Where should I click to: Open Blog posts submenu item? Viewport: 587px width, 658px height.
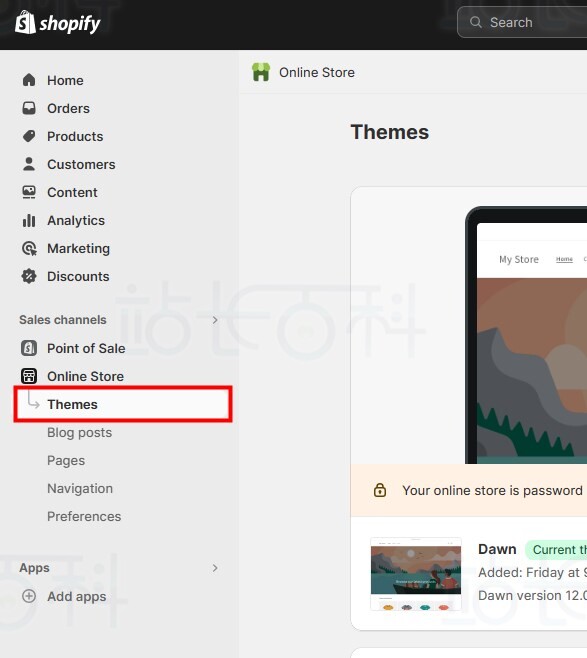coord(79,432)
